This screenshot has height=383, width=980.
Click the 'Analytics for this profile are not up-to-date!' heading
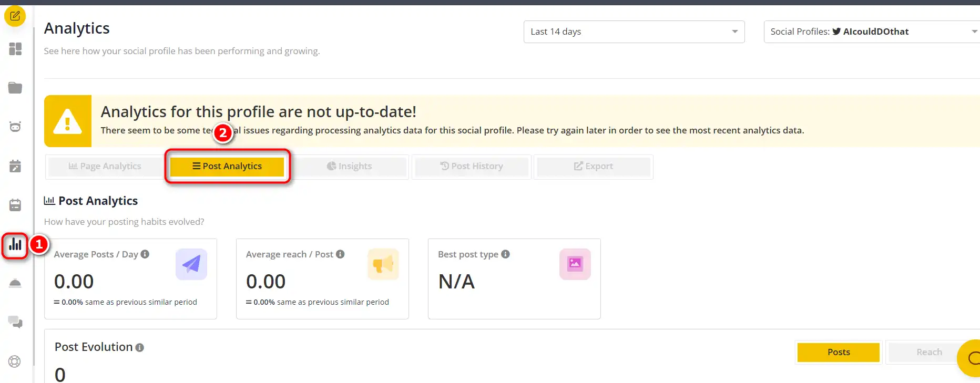pyautogui.click(x=258, y=111)
